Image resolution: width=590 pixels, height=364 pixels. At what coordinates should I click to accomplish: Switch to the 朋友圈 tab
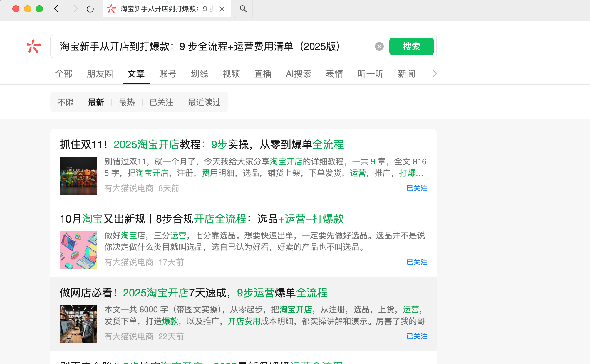tap(100, 74)
